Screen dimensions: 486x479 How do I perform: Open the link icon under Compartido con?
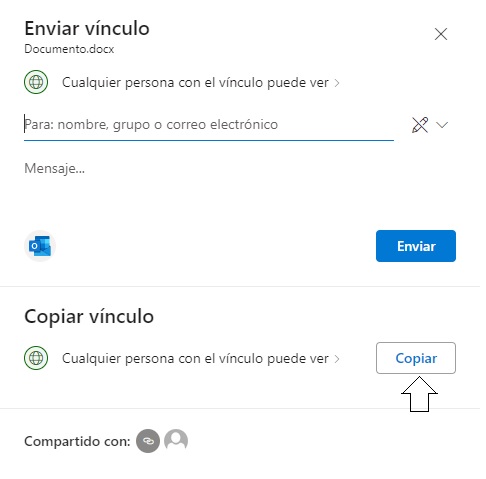(x=148, y=441)
